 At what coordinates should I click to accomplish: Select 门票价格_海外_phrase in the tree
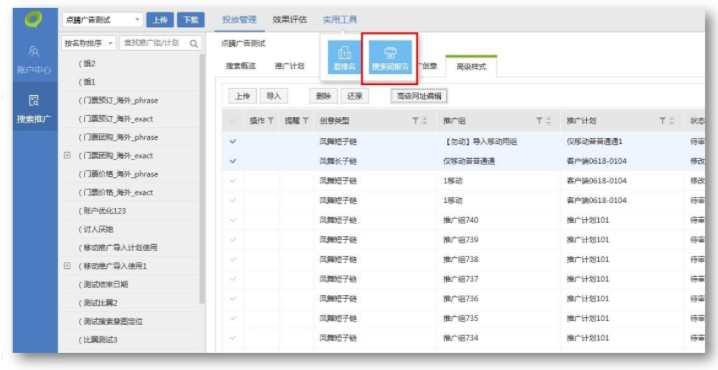[x=119, y=174]
